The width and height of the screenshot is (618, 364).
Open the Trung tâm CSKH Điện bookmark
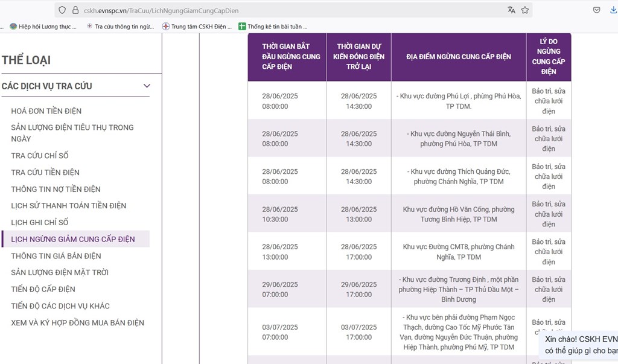pyautogui.click(x=197, y=27)
